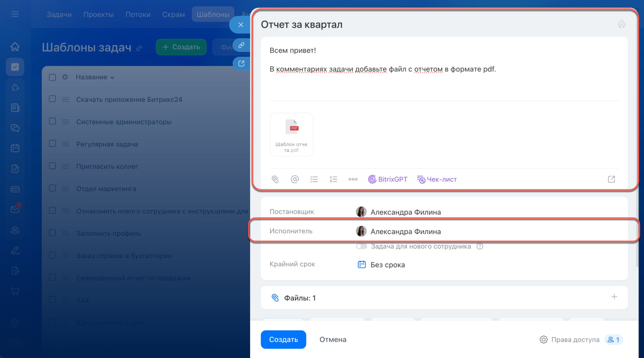
Task: Click Отмена to cancel template
Action: (x=333, y=339)
